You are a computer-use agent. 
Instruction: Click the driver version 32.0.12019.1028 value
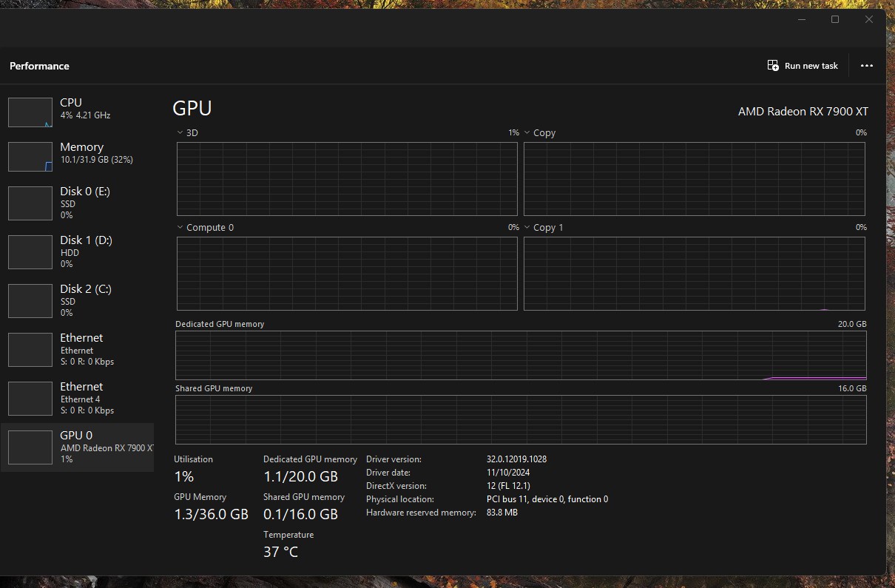click(x=516, y=459)
